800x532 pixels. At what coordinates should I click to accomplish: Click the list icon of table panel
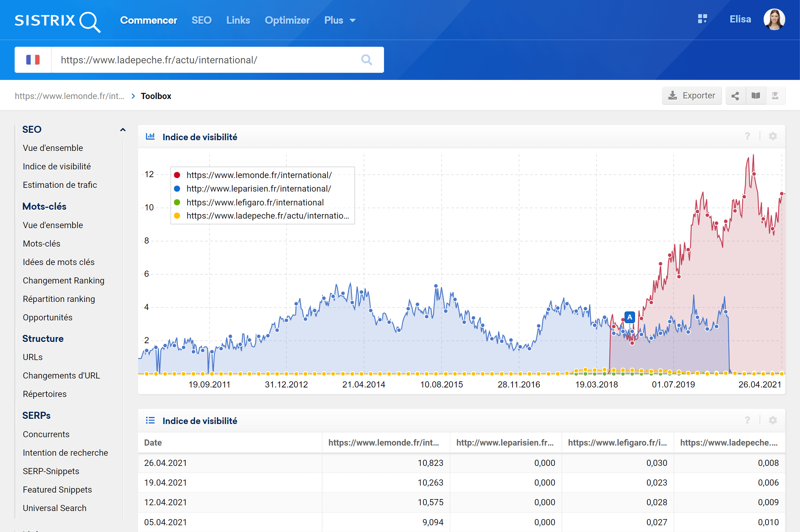point(150,421)
